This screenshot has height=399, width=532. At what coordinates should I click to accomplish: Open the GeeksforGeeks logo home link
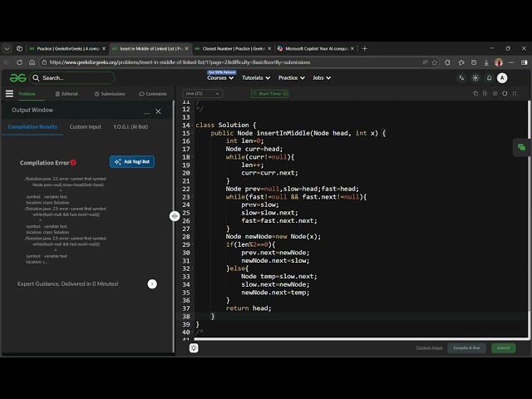click(x=17, y=78)
